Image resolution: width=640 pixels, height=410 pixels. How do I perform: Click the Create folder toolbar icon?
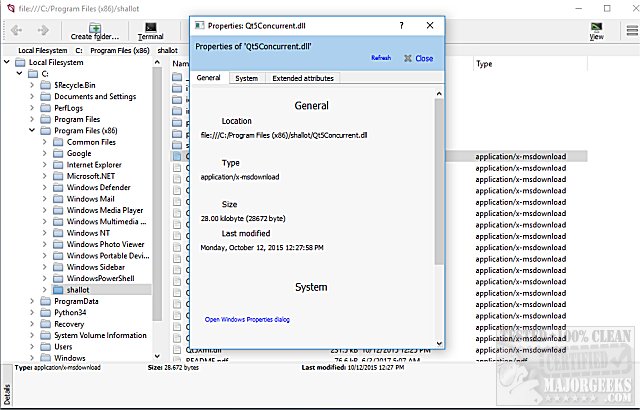[x=95, y=31]
